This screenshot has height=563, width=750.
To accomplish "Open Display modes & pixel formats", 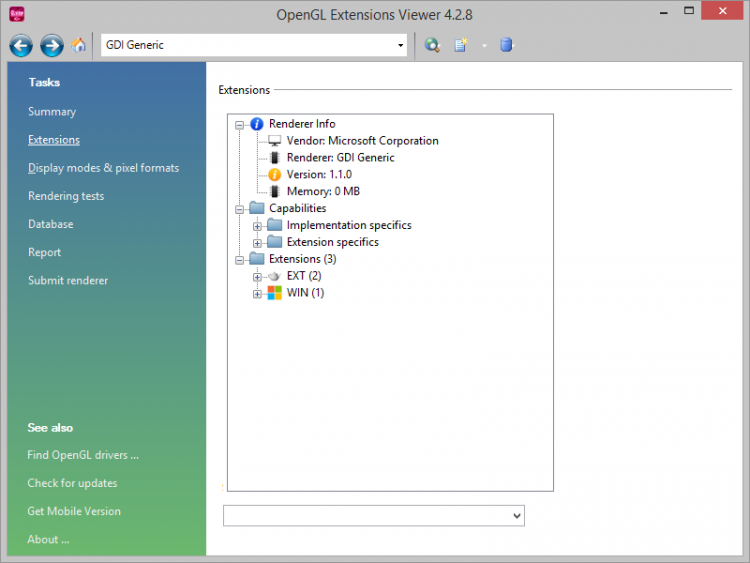I will pos(103,168).
